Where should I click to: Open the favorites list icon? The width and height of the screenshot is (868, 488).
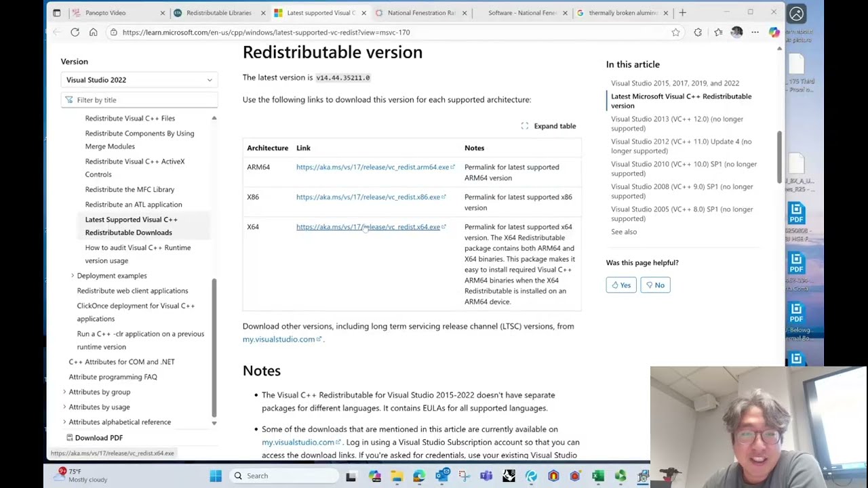pyautogui.click(x=718, y=33)
